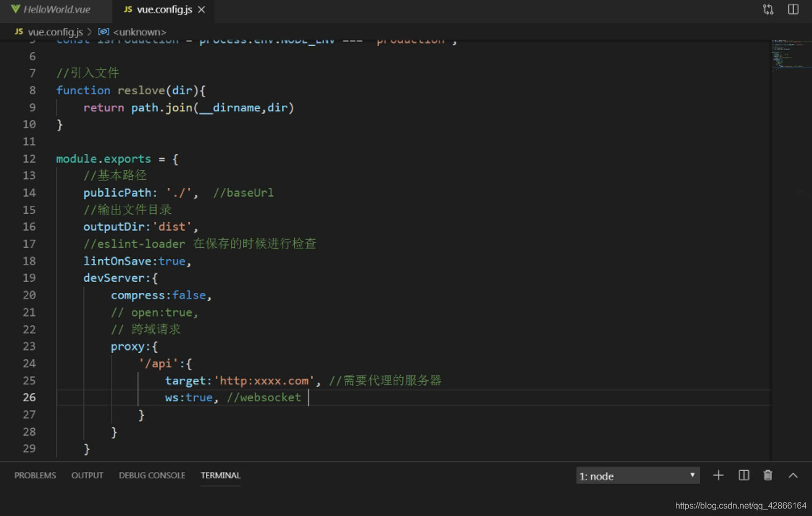Create a new terminal with plus icon
Image resolution: width=812 pixels, height=516 pixels.
tap(718, 475)
